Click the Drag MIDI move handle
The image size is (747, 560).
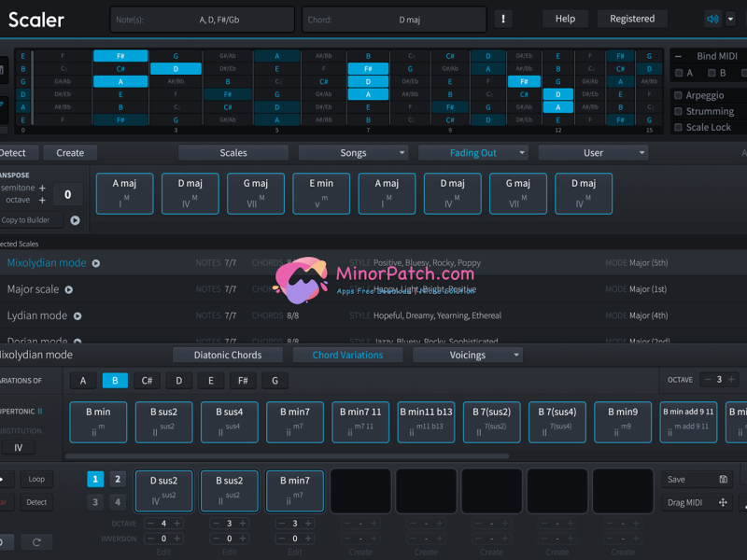point(722,502)
